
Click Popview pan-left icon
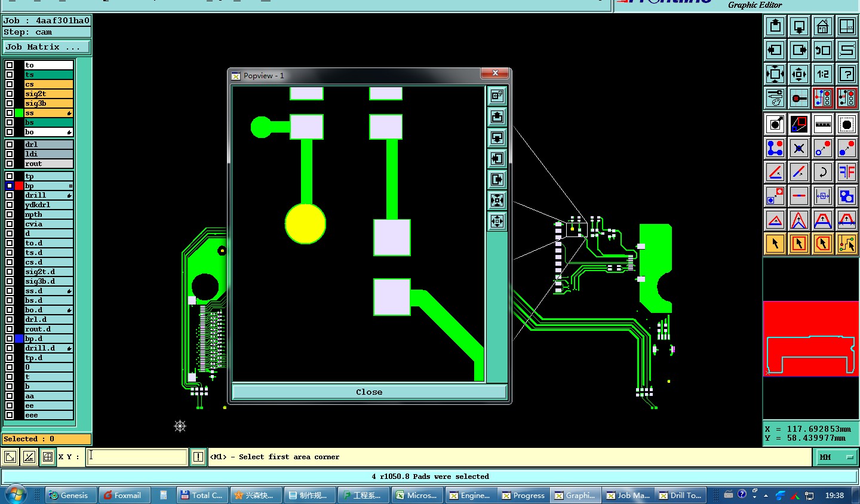[x=497, y=158]
